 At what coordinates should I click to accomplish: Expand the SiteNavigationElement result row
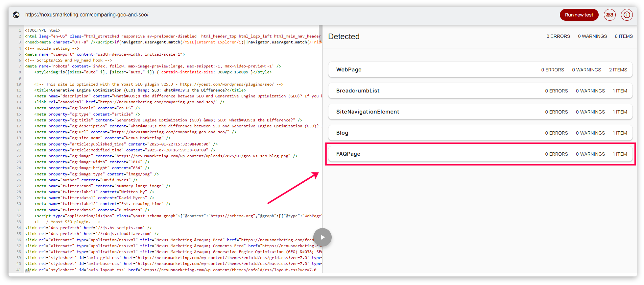480,112
